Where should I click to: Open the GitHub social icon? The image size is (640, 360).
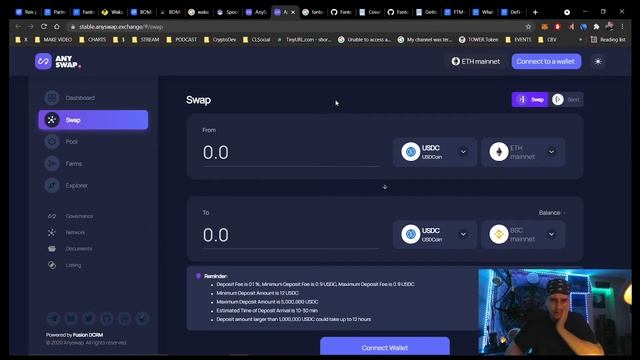tap(107, 318)
